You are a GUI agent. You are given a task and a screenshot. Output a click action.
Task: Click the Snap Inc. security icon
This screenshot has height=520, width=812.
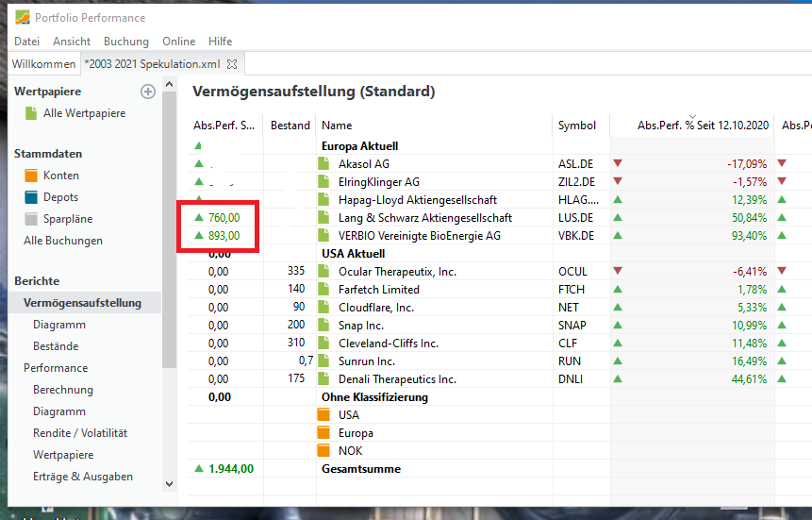tap(323, 325)
